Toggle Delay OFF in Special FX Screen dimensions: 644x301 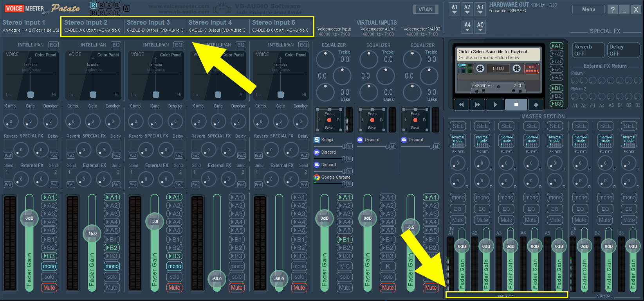point(623,50)
